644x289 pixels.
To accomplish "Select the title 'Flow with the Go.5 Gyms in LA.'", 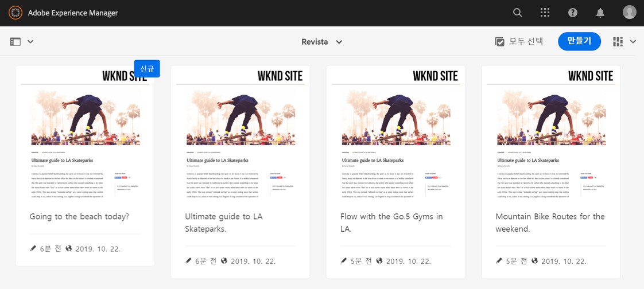I will point(391,222).
